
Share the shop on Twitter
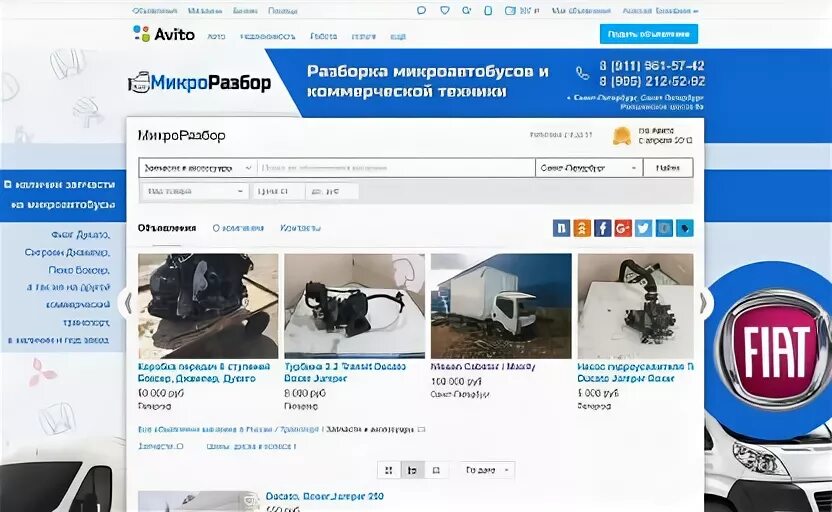pyautogui.click(x=643, y=228)
